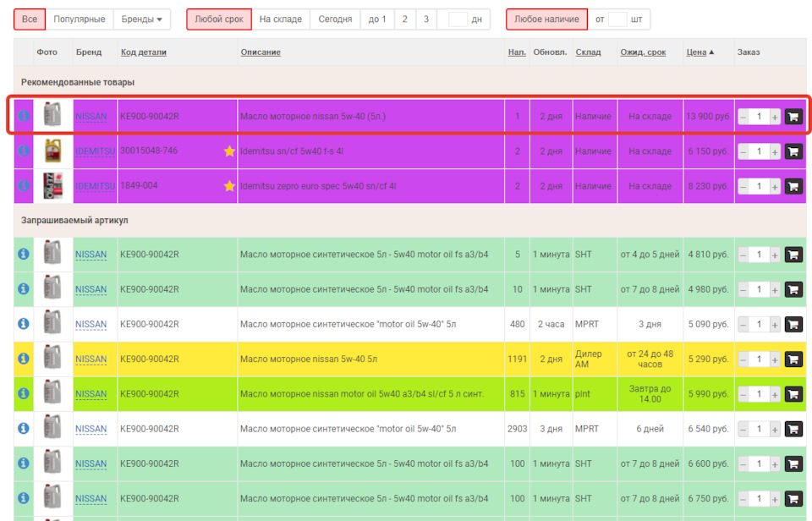
Task: Click the cart icon in the 6 750 руб. row
Action: [x=793, y=498]
